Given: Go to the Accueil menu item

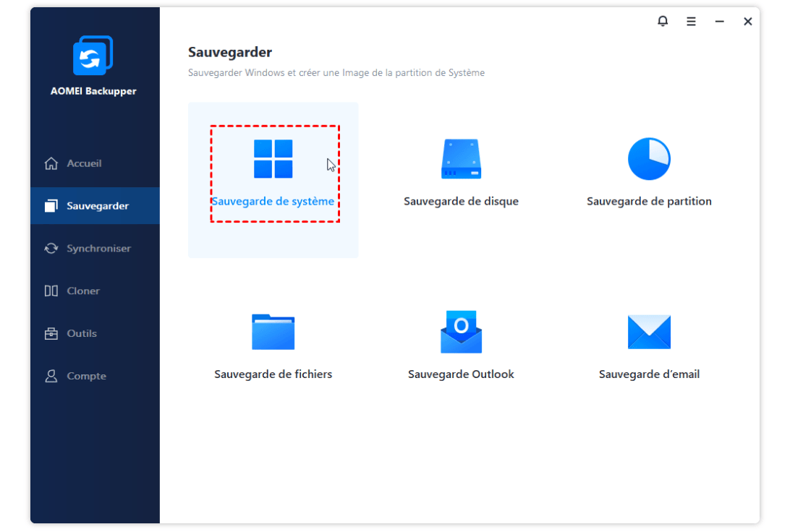Looking at the screenshot, I should point(84,163).
